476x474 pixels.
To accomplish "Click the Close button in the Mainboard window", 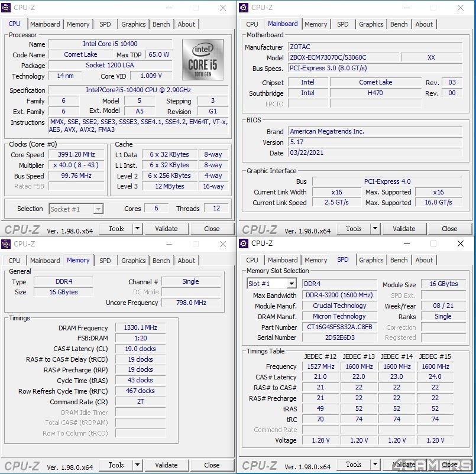I will 449,229.
